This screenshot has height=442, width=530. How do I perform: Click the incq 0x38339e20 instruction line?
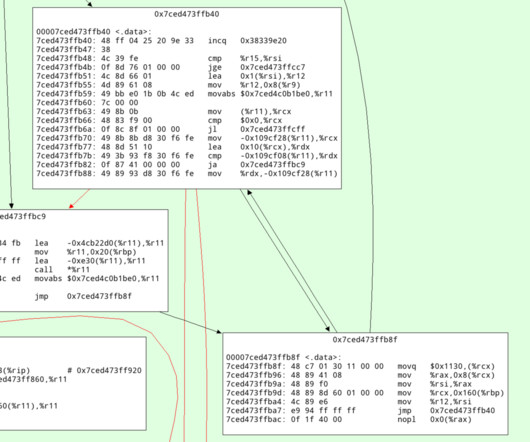[162, 41]
